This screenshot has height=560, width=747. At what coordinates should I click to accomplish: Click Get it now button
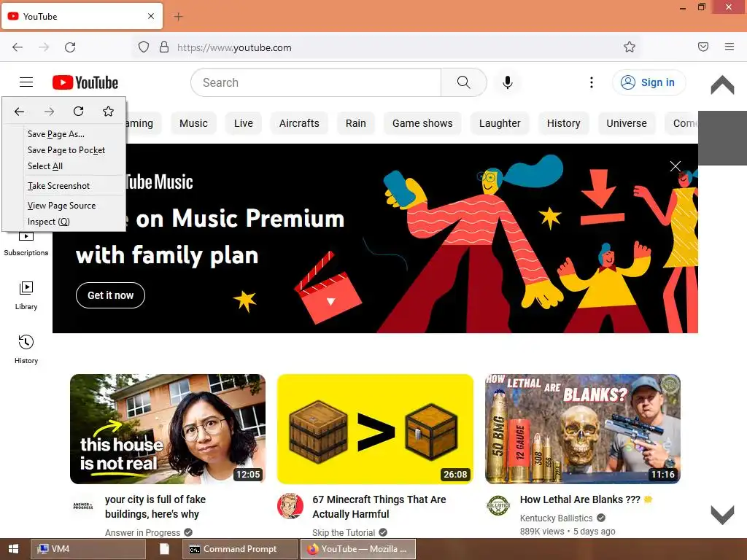click(111, 295)
